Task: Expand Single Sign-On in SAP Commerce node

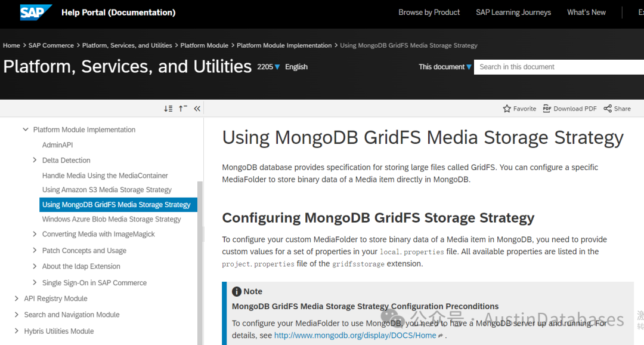Action: (x=35, y=282)
